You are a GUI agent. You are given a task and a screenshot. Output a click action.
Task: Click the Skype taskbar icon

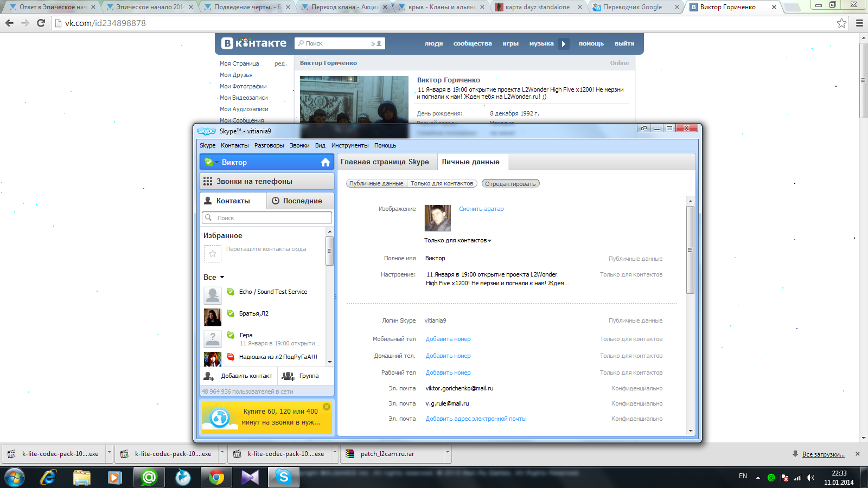[284, 477]
